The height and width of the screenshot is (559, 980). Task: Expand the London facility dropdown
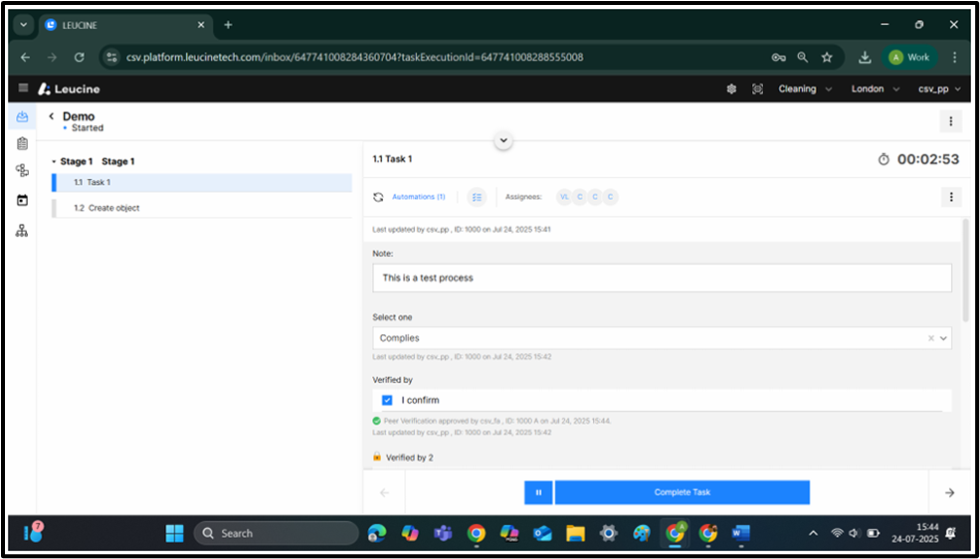tap(874, 89)
